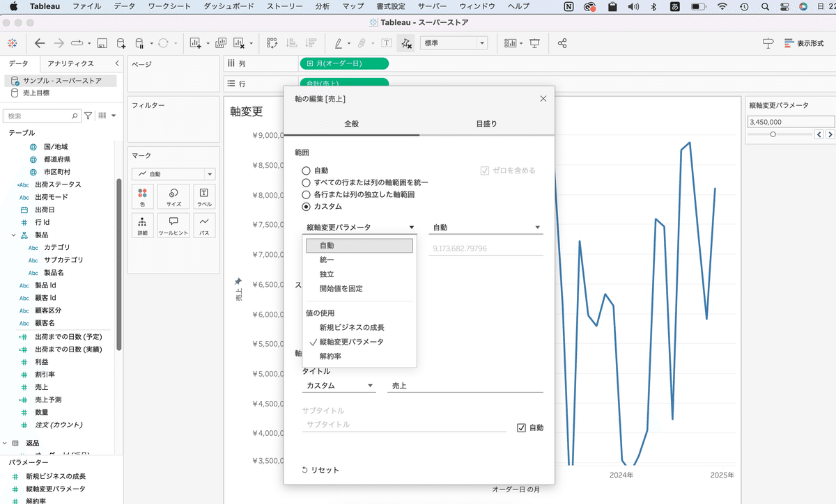The width and height of the screenshot is (836, 504).
Task: Click the ラベル label mark card
Action: coord(204,196)
